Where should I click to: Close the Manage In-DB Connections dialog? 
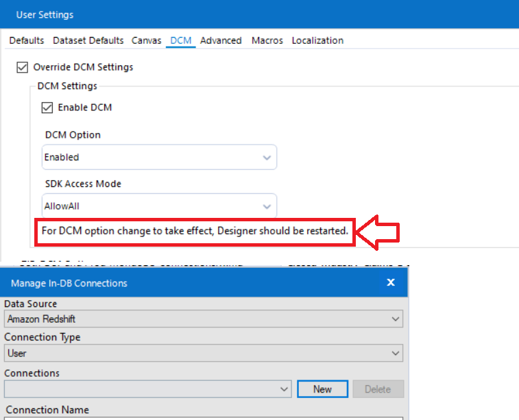[391, 282]
